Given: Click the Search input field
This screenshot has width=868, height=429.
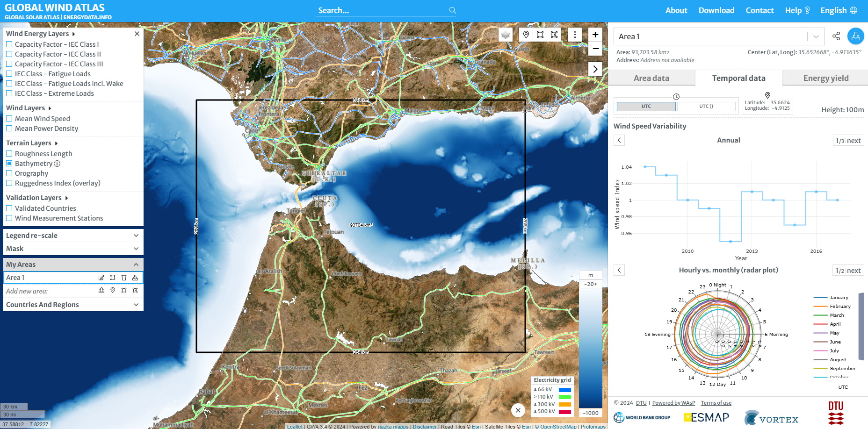Looking at the screenshot, I should (381, 10).
